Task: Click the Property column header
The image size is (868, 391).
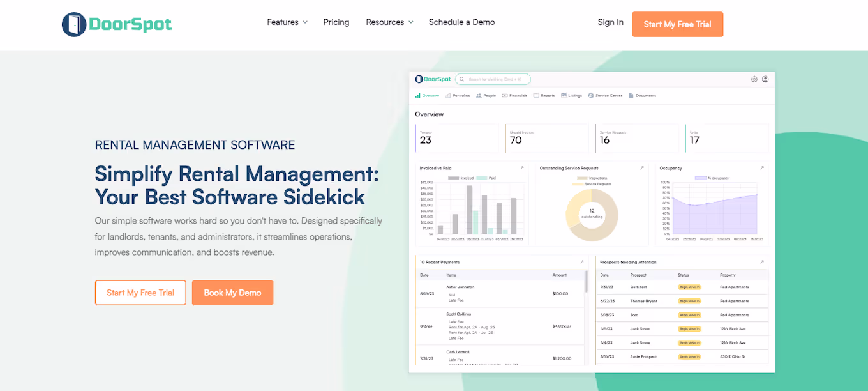Action: pos(728,275)
